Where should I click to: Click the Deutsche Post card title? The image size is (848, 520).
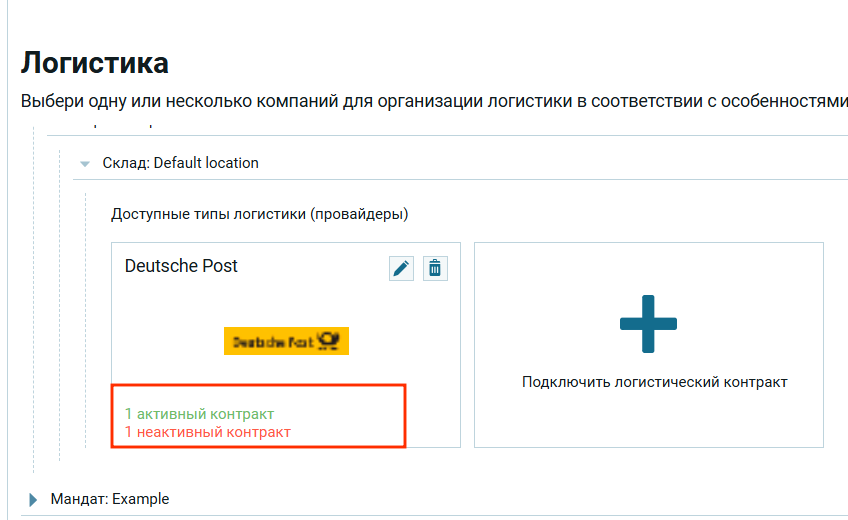point(181,266)
